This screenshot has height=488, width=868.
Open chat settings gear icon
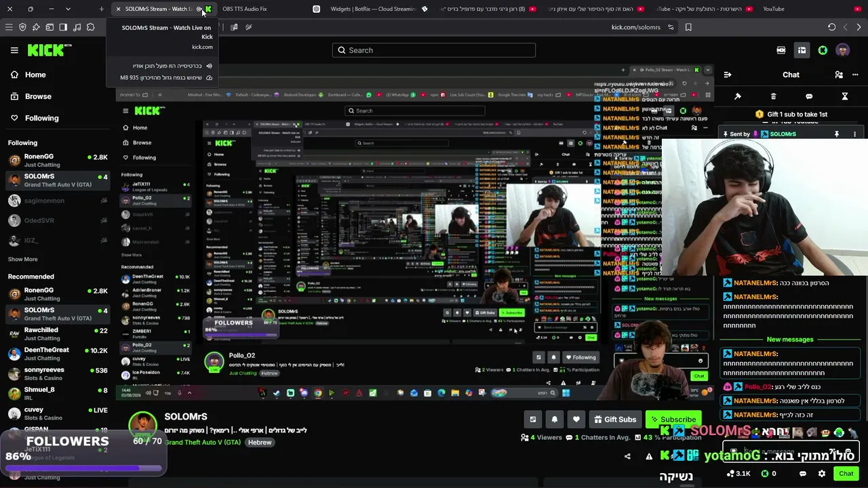(822, 474)
